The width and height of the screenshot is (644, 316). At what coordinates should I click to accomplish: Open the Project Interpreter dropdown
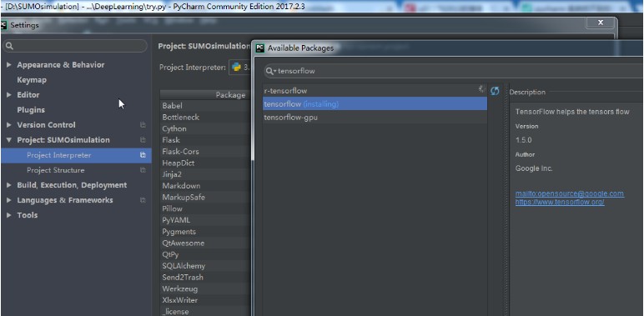240,68
